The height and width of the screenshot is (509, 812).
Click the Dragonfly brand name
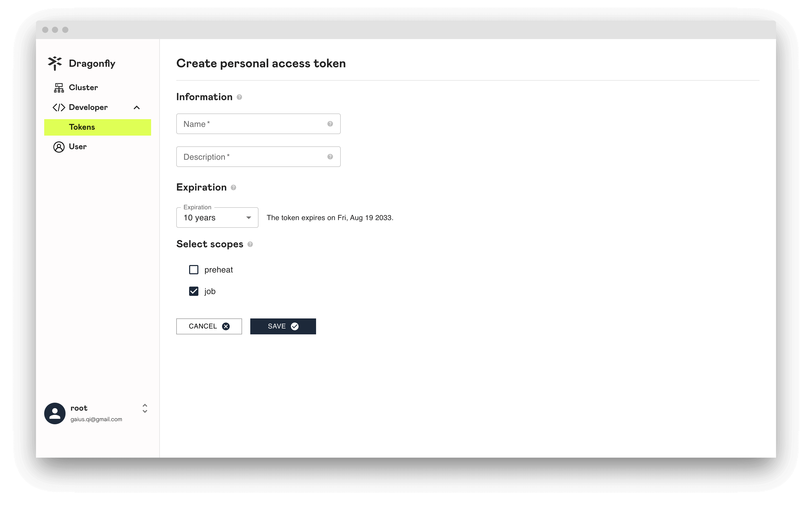(92, 64)
